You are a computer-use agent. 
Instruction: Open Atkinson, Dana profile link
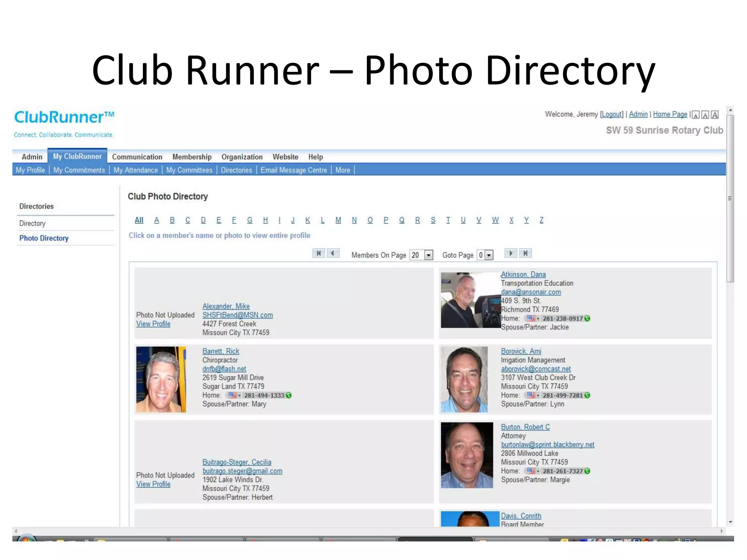coord(523,275)
